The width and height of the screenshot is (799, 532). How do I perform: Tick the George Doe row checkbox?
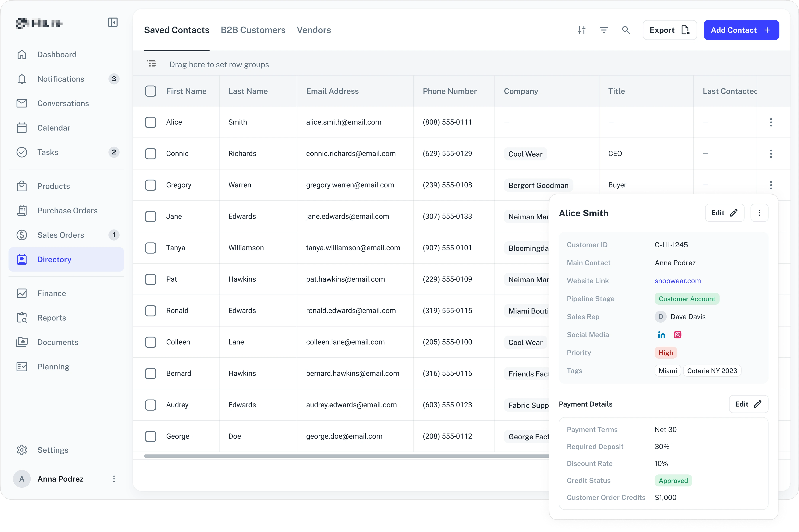[151, 436]
